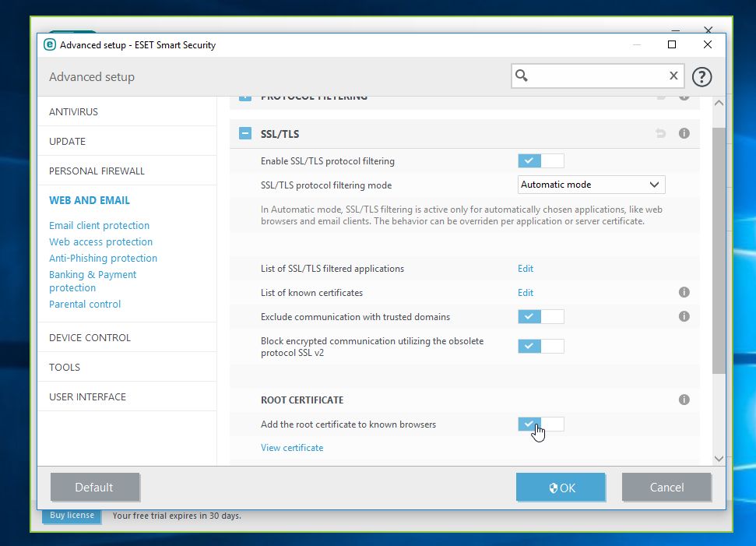Image resolution: width=756 pixels, height=546 pixels.
Task: Toggle Add root certificate to known browsers
Action: click(541, 424)
